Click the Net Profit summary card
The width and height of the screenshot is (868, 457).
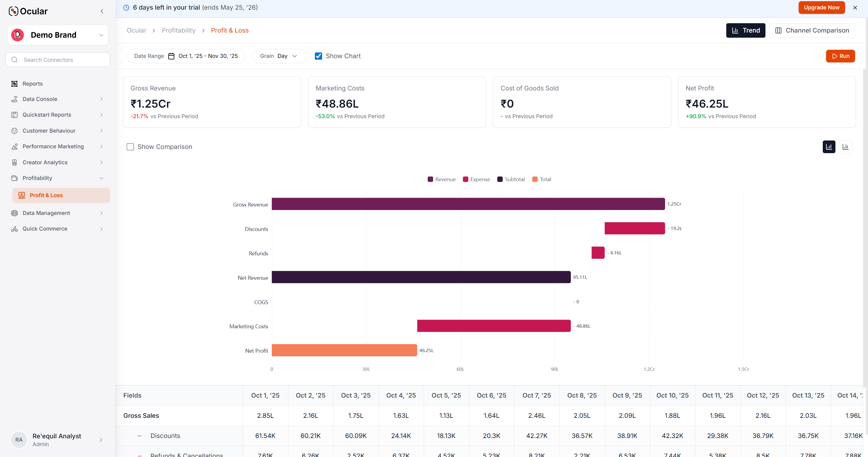[767, 102]
